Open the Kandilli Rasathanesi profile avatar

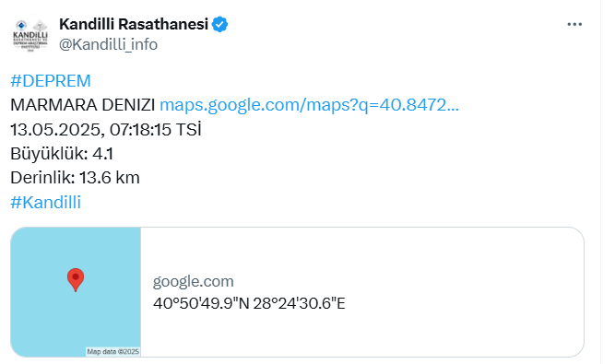[30, 35]
